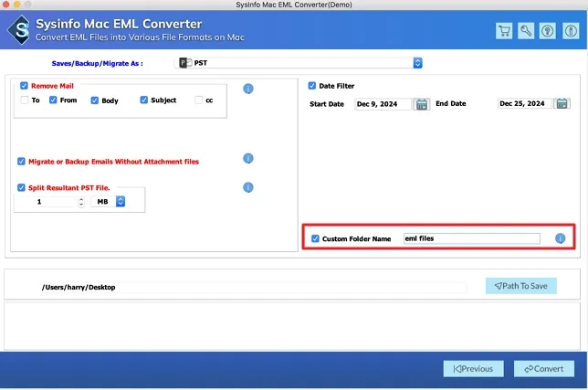Uncheck the Subject checkbox

pyautogui.click(x=143, y=100)
